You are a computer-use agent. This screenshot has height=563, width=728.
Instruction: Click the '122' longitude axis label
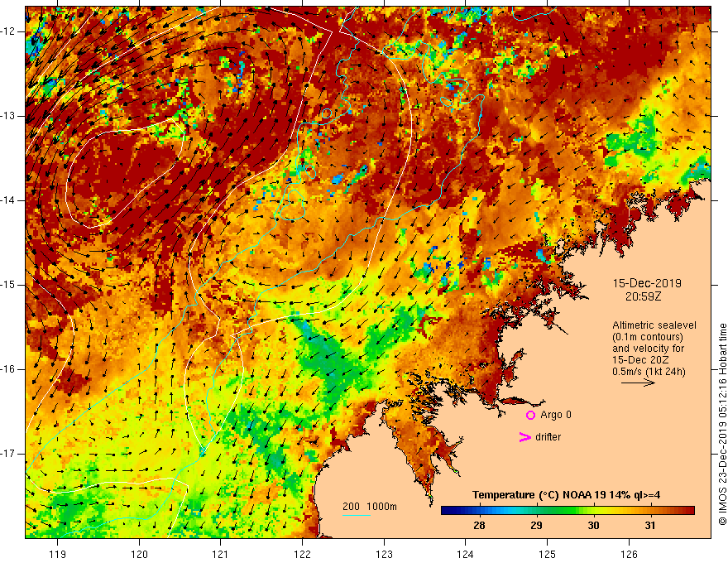(x=302, y=554)
